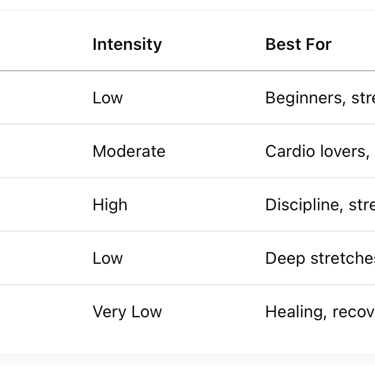Click the word Beginners in first row
Viewport: 375px width, 366px height.
tap(305, 98)
